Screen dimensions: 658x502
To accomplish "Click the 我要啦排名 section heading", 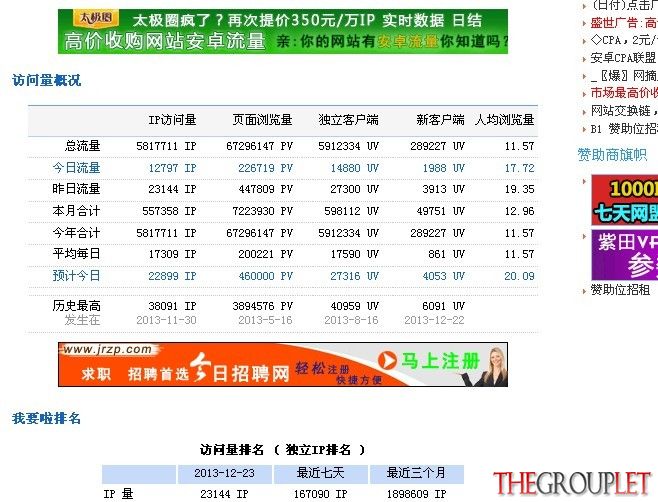I will 46,418.
